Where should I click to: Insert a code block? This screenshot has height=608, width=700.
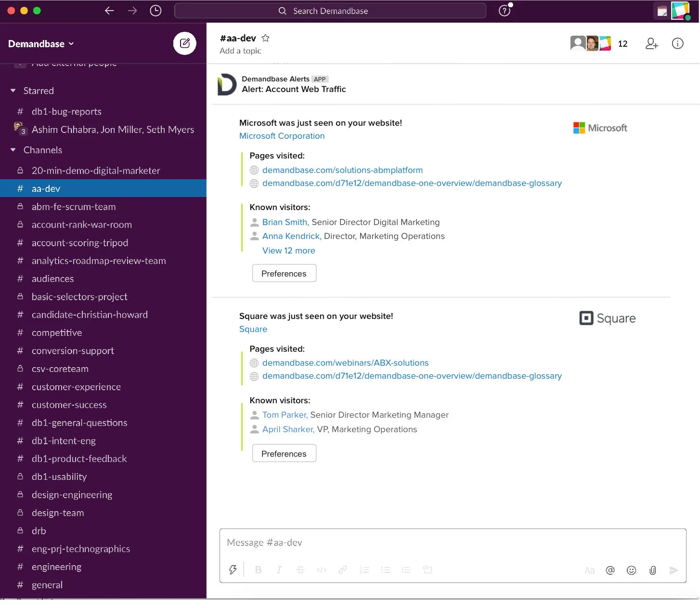coord(427,570)
